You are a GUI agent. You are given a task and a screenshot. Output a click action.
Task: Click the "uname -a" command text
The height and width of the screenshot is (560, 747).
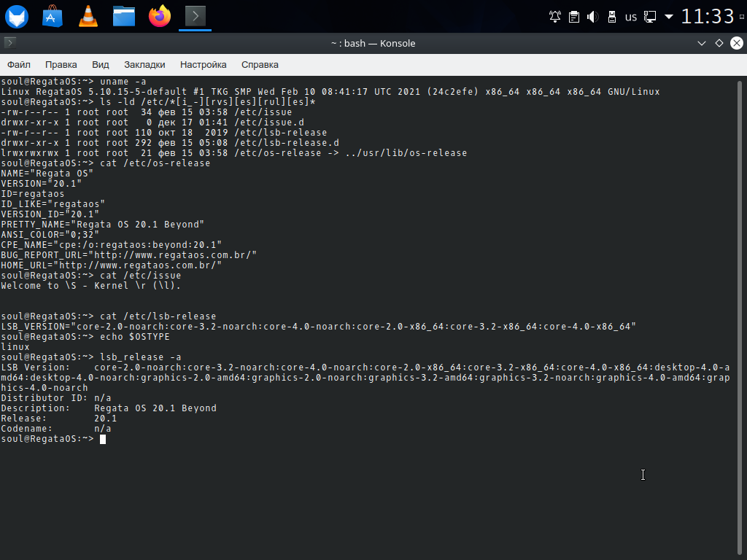(123, 82)
